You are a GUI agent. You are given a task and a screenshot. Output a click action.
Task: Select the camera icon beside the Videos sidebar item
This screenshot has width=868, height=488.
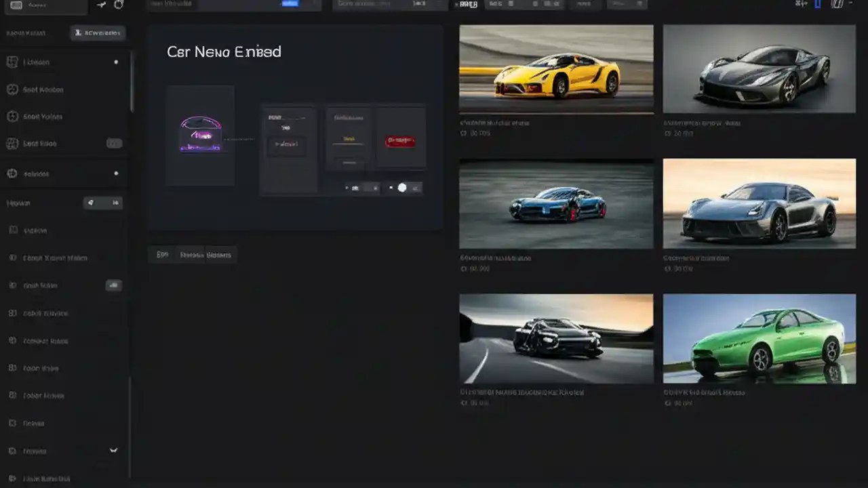[12, 230]
